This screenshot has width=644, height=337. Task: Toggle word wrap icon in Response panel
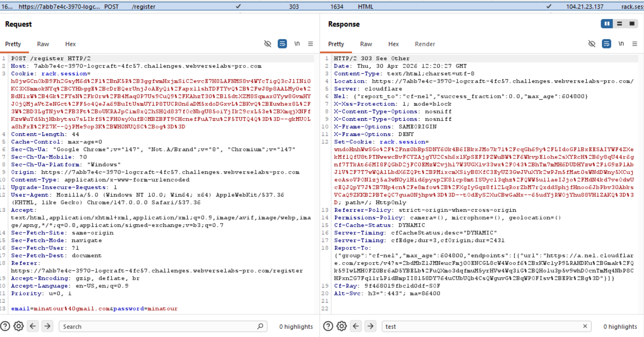(x=607, y=44)
